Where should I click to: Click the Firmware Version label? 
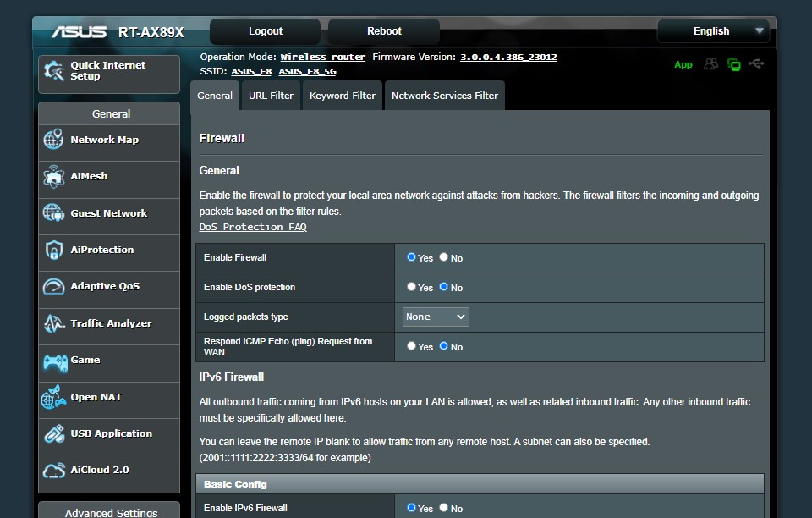[414, 57]
